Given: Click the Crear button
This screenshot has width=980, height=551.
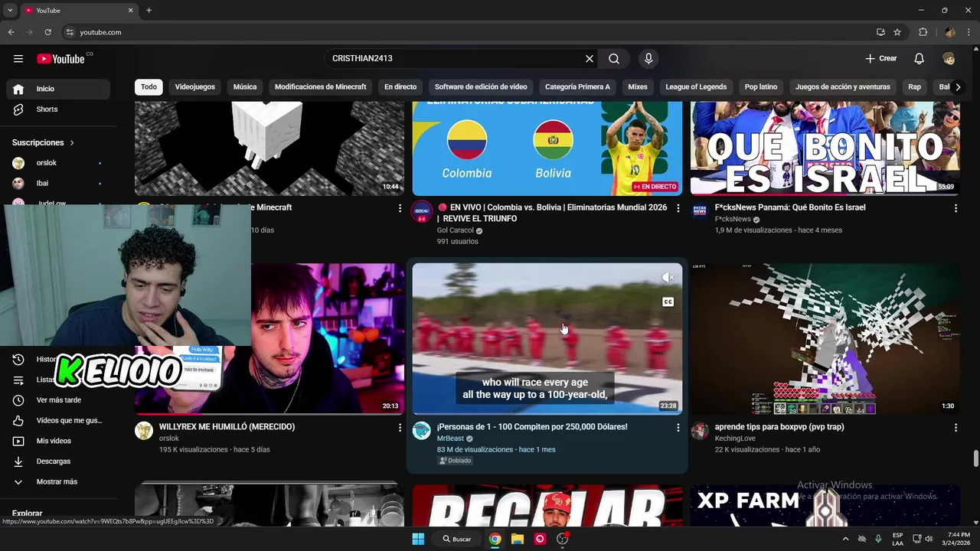Looking at the screenshot, I should click(x=881, y=59).
